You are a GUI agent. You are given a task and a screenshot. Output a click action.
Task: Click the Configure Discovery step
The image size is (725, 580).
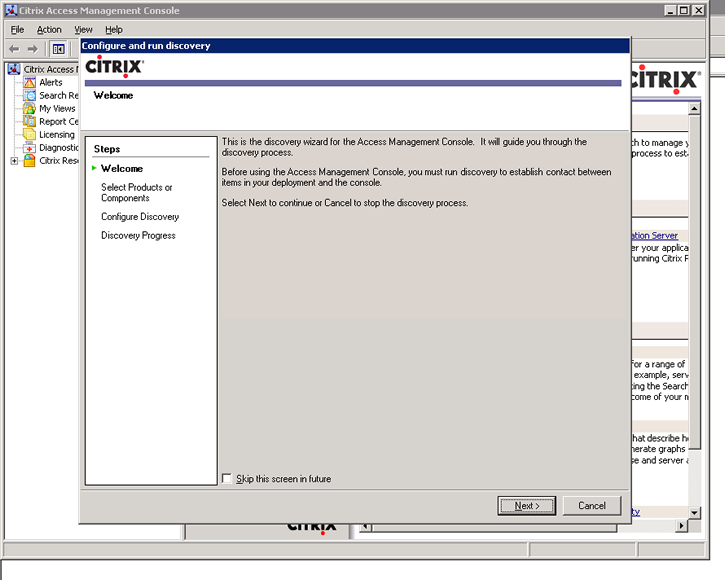140,216
